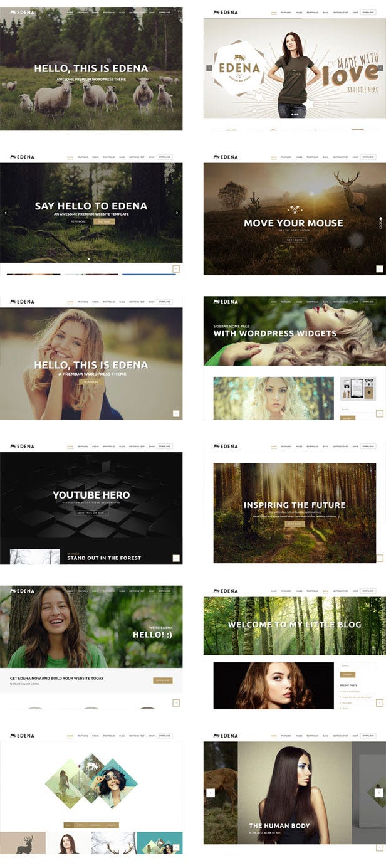Click button under A Premium WordPress Theme
The width and height of the screenshot is (386, 868).
(x=91, y=381)
